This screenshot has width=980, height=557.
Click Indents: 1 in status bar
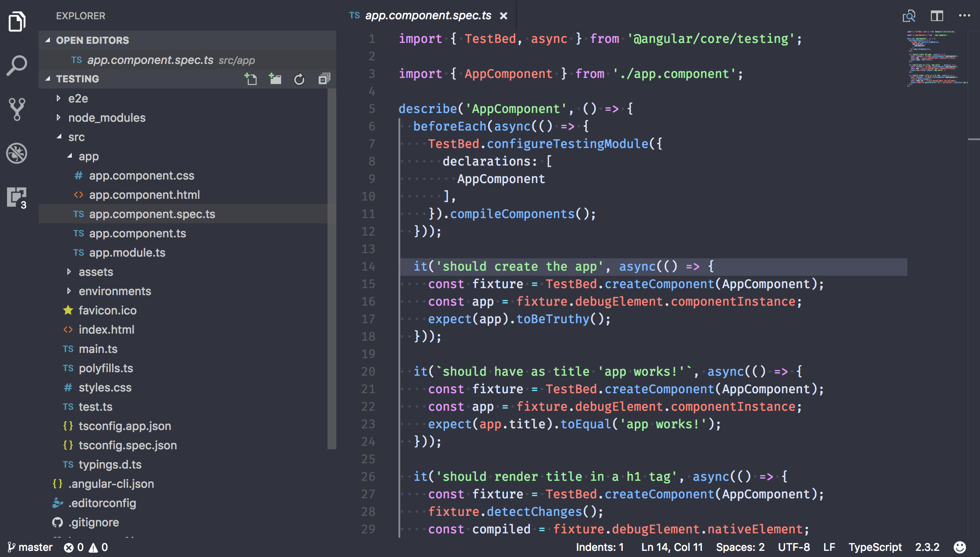click(x=599, y=547)
